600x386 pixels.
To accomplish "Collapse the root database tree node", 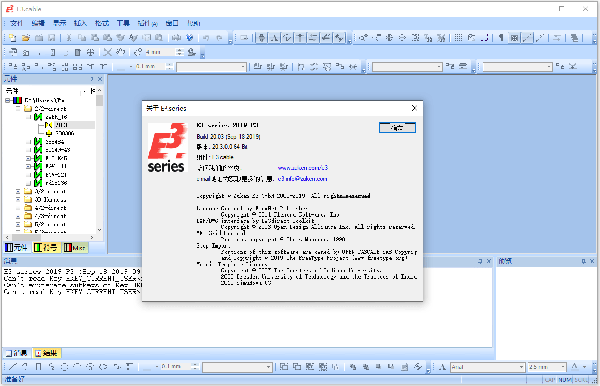I will tap(8, 100).
